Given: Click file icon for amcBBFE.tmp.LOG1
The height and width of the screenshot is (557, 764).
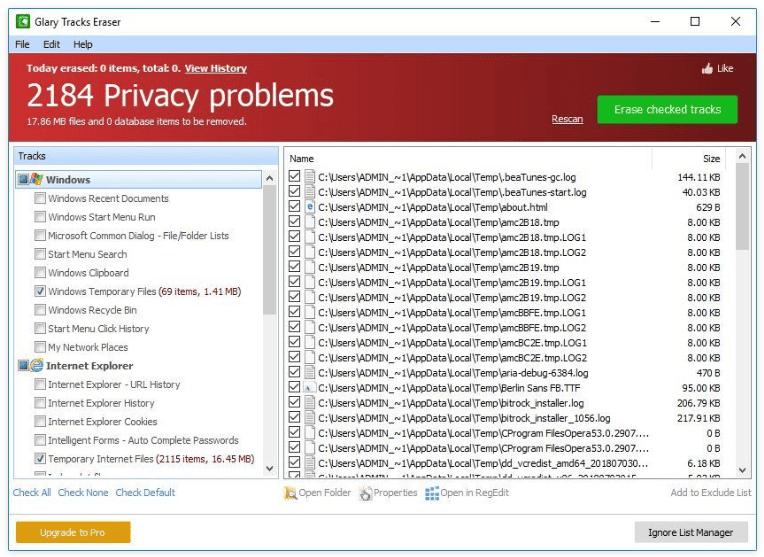Looking at the screenshot, I should point(309,312).
